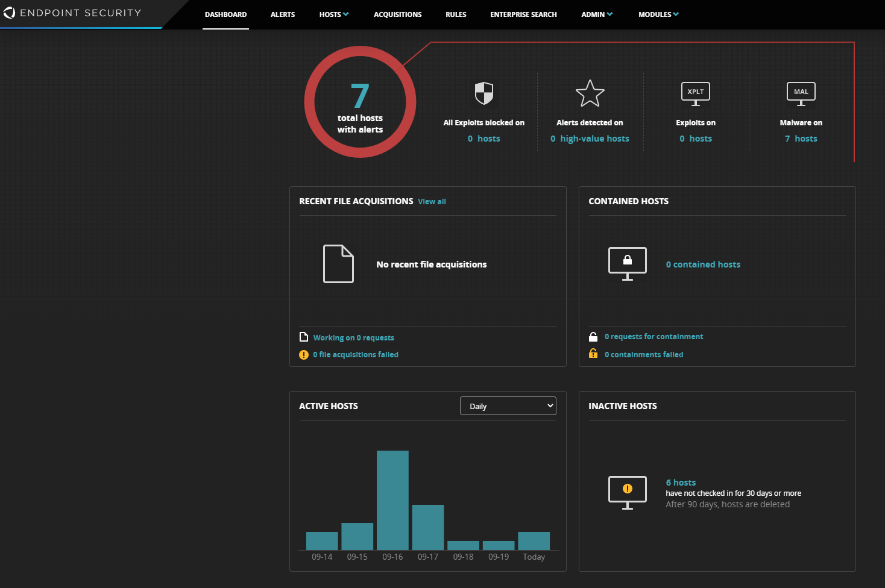Go to the Alerts tab
885x588 pixels.
click(x=282, y=14)
